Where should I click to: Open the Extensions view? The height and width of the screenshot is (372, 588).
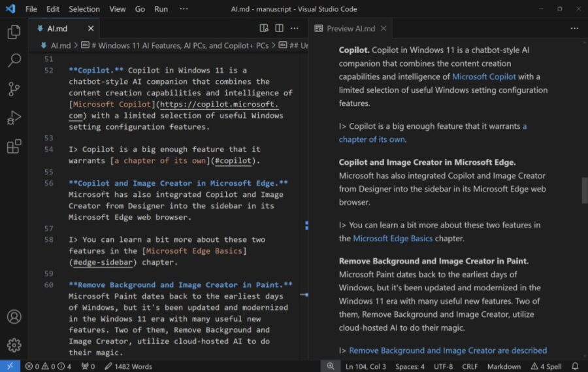tap(14, 146)
